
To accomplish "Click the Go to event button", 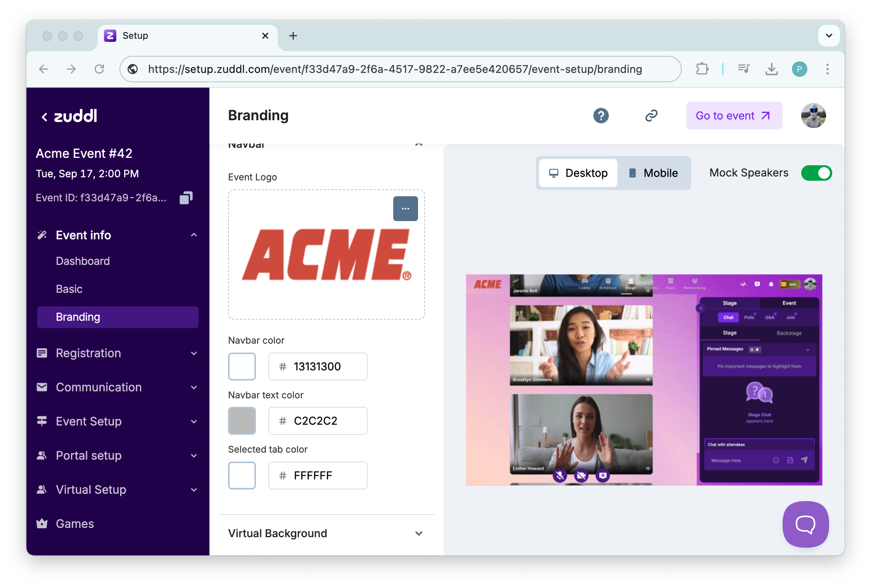I will coord(734,116).
